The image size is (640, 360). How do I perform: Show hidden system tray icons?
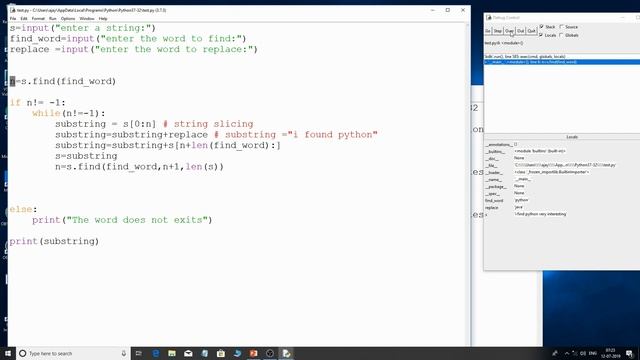point(567,353)
